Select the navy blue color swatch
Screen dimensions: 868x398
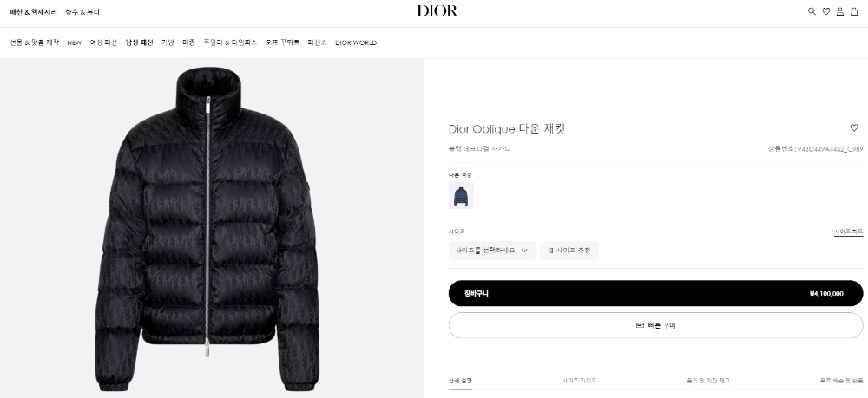click(461, 196)
